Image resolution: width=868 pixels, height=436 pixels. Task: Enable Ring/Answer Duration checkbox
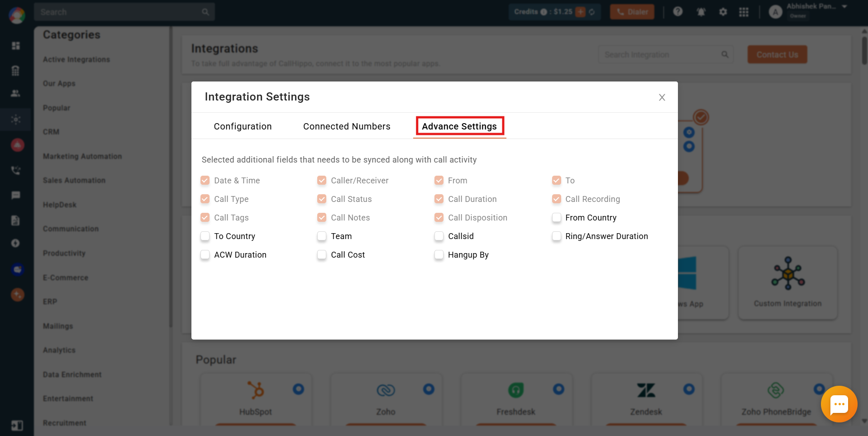[557, 236]
